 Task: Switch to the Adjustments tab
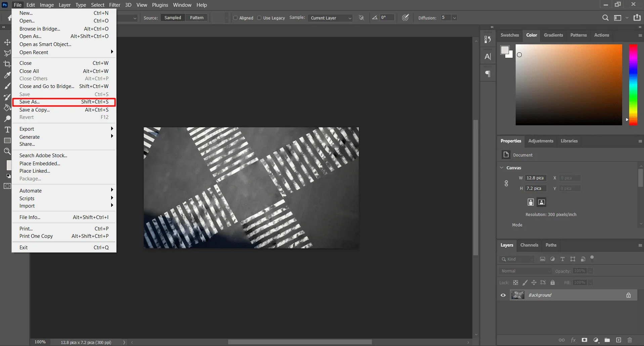[541, 141]
